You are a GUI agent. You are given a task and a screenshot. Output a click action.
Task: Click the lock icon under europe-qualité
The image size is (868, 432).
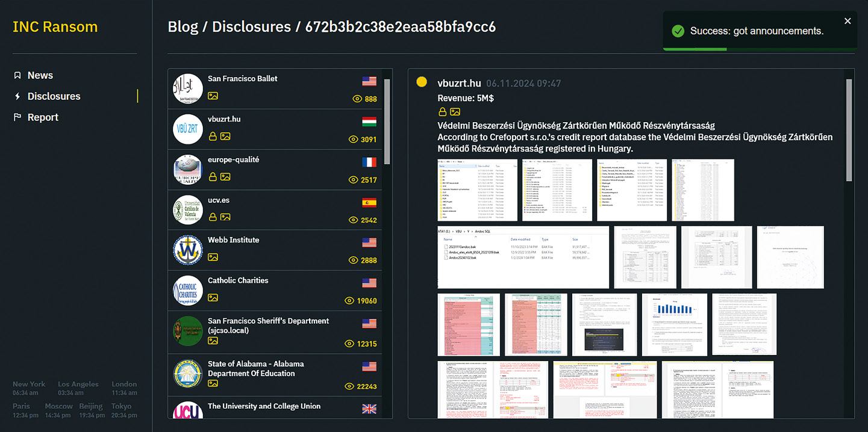pyautogui.click(x=212, y=176)
